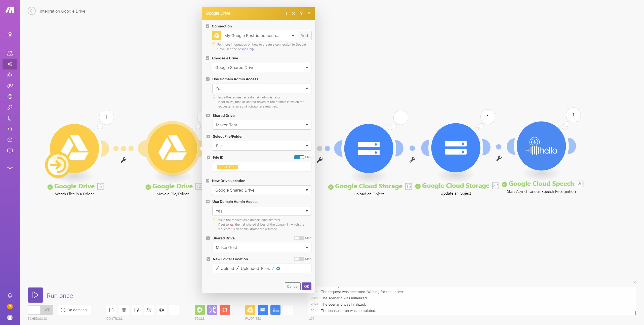
Task: Click the Add connection button
Action: 304,35
